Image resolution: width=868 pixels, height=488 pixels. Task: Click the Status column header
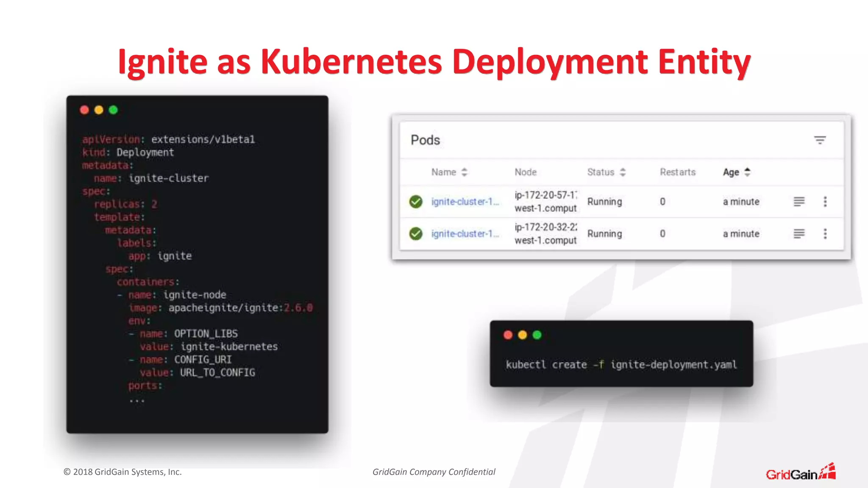click(x=601, y=172)
